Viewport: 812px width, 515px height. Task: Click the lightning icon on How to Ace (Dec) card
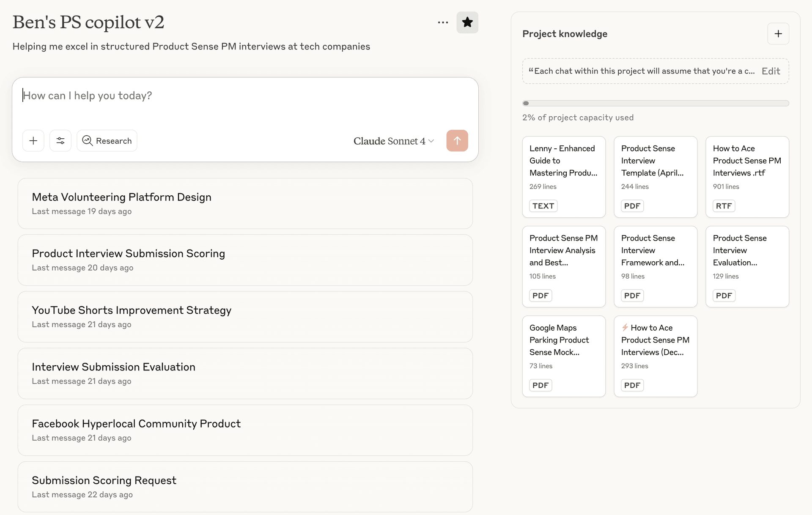[x=625, y=327]
